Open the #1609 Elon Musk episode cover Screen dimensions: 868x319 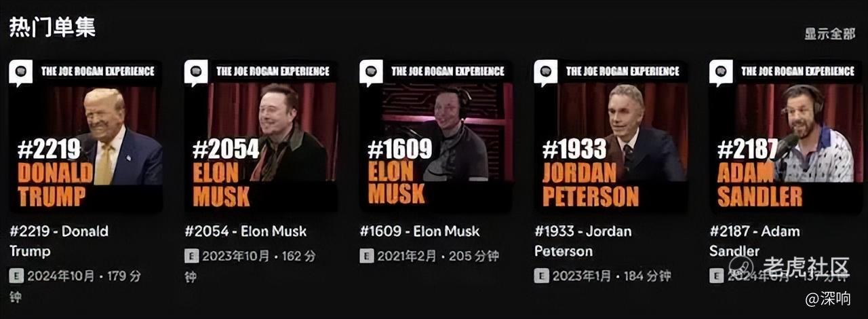point(436,136)
